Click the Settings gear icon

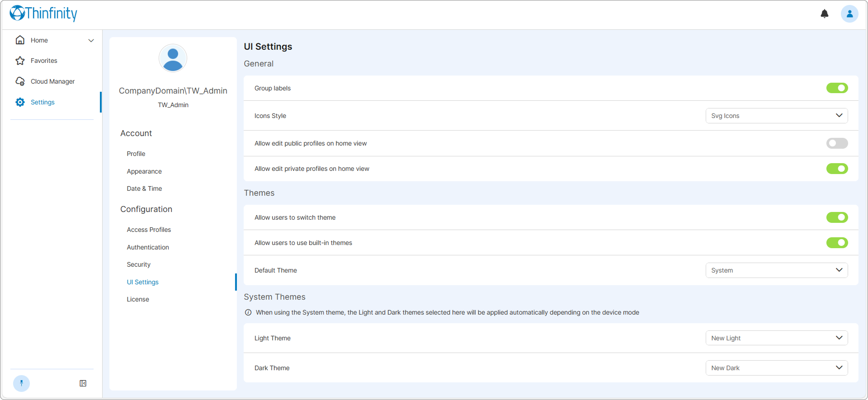click(x=20, y=102)
